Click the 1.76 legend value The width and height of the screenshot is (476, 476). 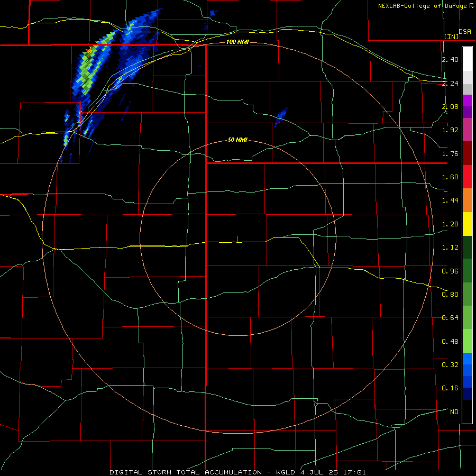coord(450,153)
